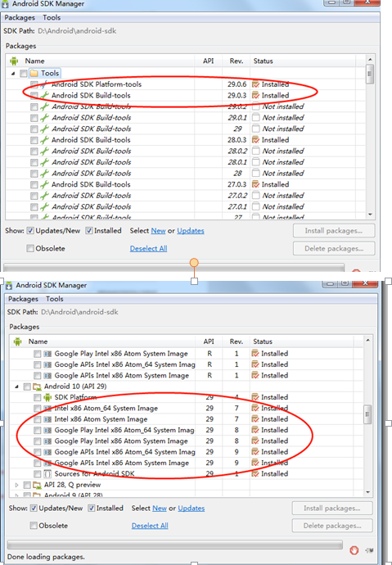Viewport: 392px width, 565px height.
Task: Click Android 10 (API 29) folder icon
Action: (x=37, y=386)
